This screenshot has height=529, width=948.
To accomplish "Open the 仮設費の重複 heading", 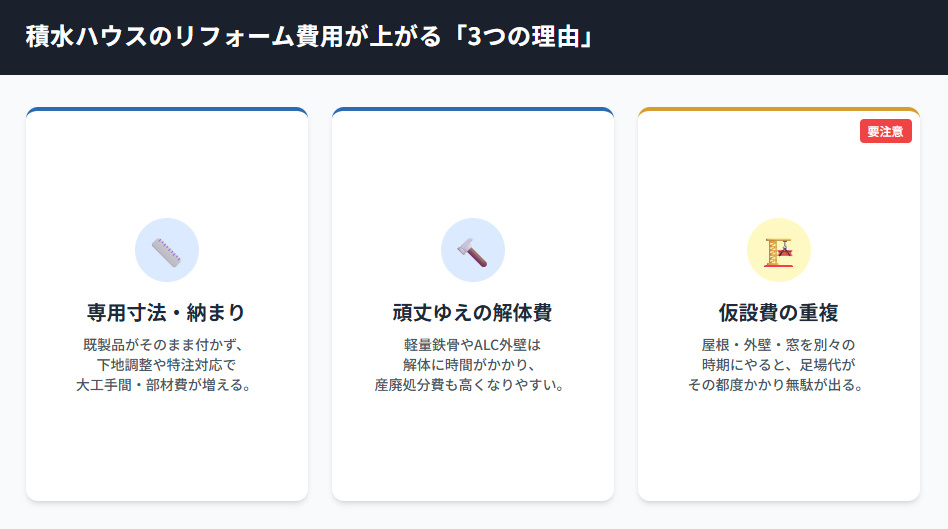I will [x=778, y=313].
